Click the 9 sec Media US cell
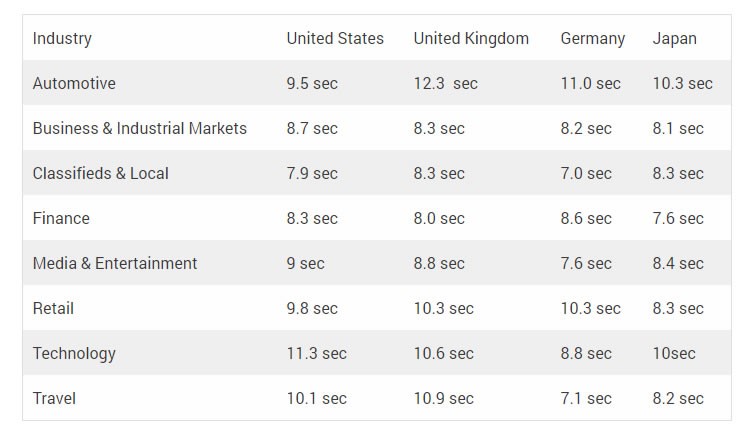 pyautogui.click(x=306, y=263)
